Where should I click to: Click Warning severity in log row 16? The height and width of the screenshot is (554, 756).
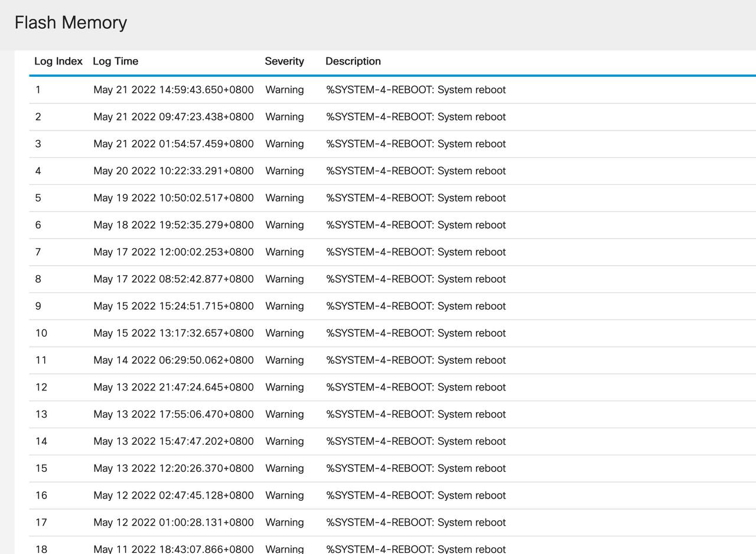285,496
